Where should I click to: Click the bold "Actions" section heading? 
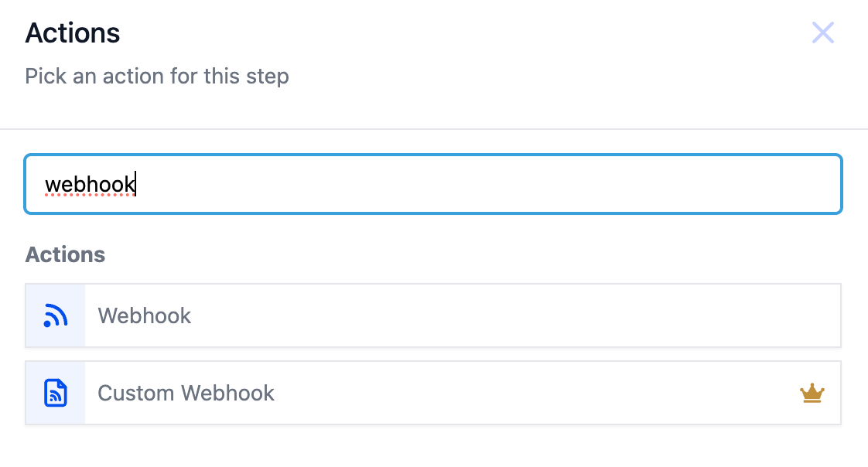[65, 254]
